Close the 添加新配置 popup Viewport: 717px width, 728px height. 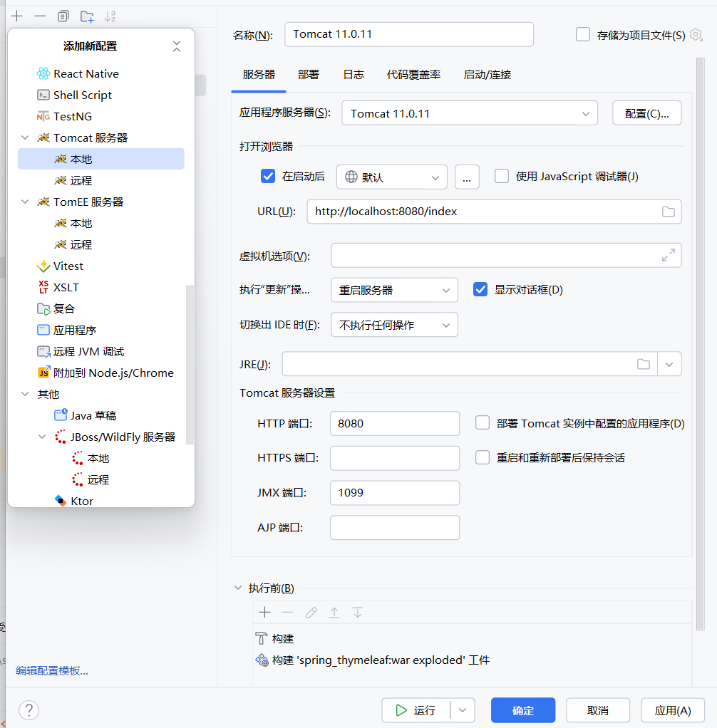coord(177,46)
